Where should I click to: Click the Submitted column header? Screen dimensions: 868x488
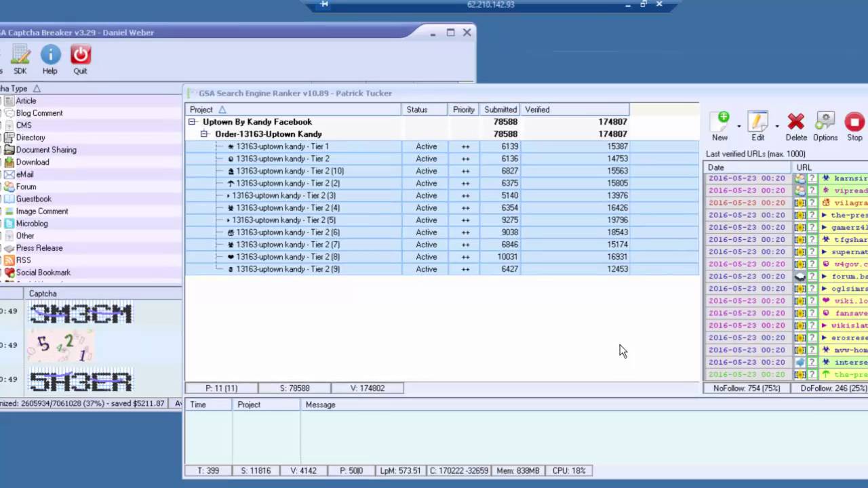click(x=500, y=110)
